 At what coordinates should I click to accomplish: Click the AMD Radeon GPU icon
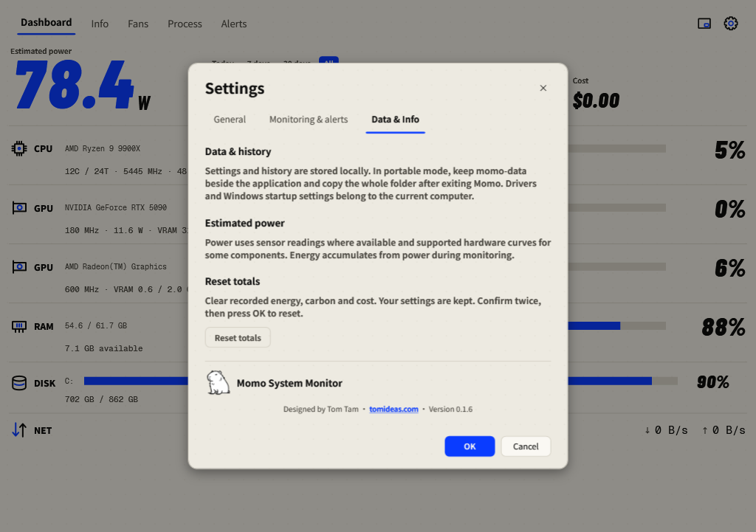pyautogui.click(x=19, y=267)
